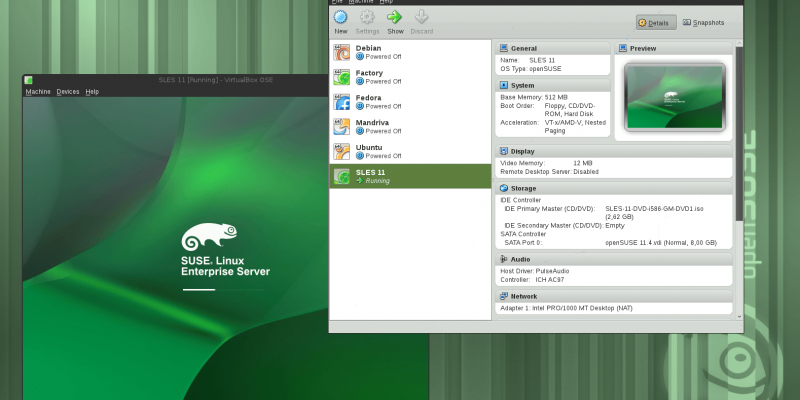Click SLES 11 window title bar icon
Viewport: 800px width, 400px height.
[29, 80]
